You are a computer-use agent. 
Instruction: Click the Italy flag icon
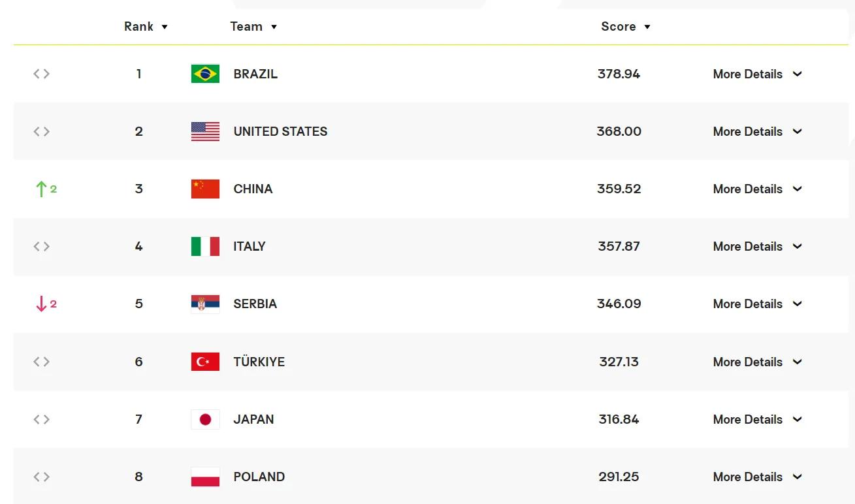click(205, 246)
